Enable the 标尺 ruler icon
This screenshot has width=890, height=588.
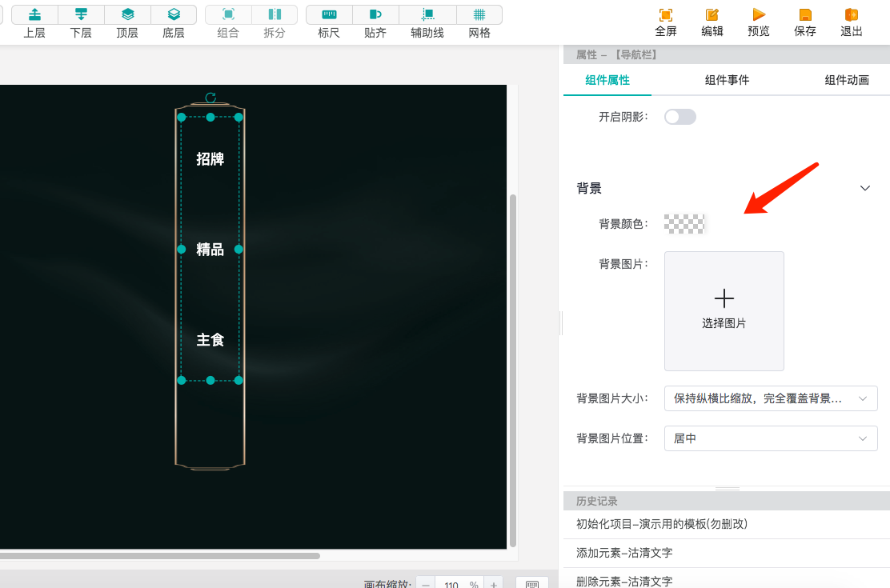click(328, 21)
